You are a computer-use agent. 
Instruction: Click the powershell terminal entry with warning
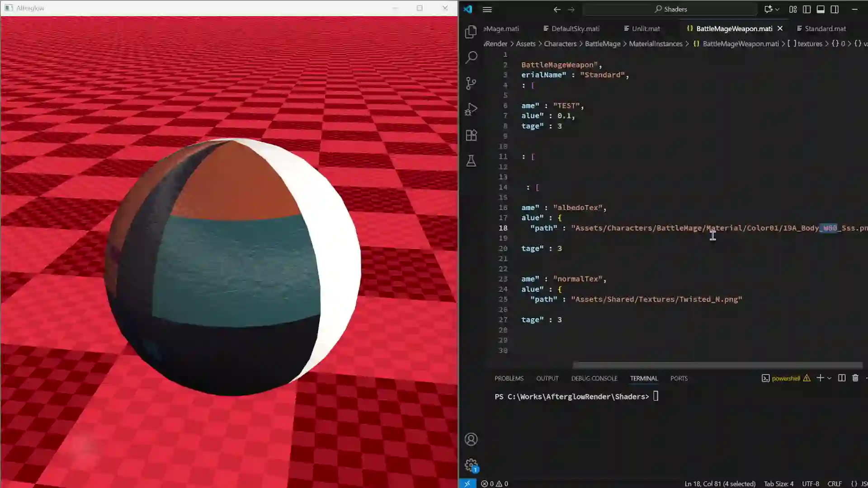(786, 378)
